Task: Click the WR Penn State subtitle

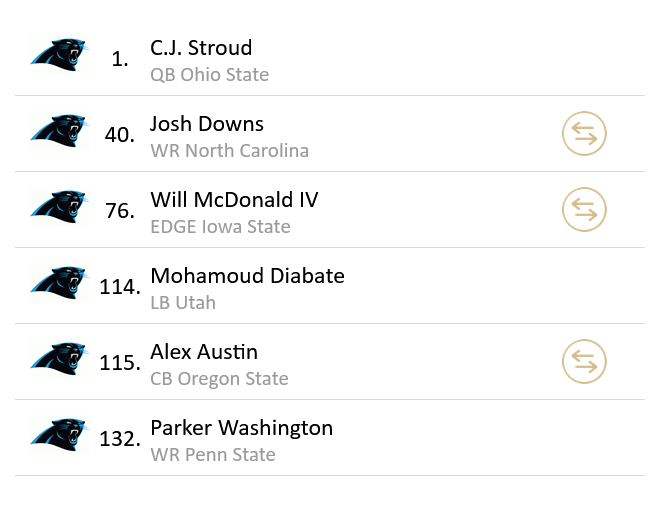Action: (x=212, y=455)
